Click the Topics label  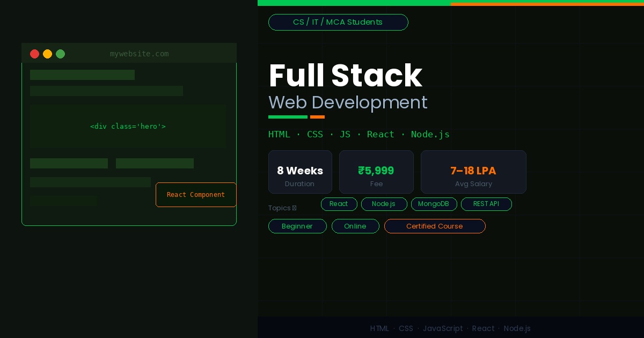tap(282, 208)
